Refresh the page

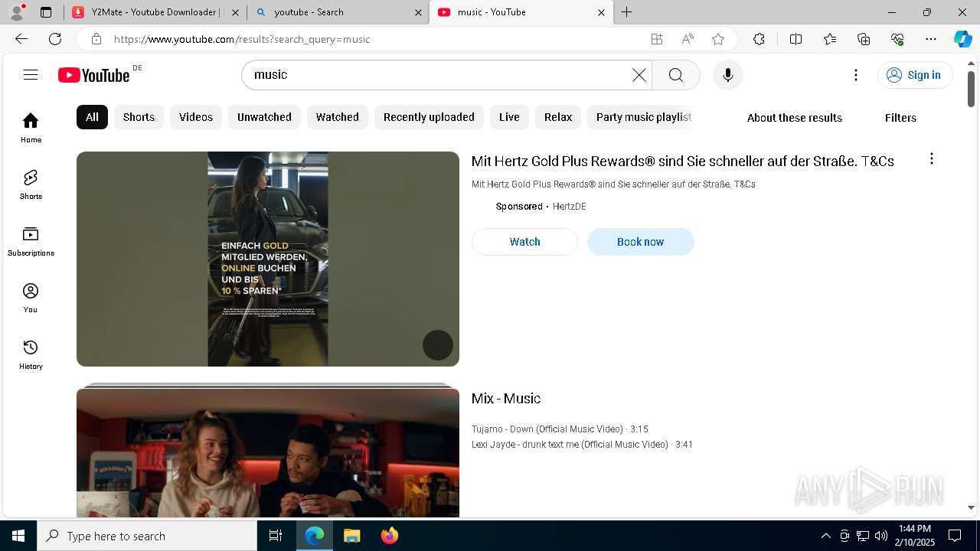pos(55,39)
